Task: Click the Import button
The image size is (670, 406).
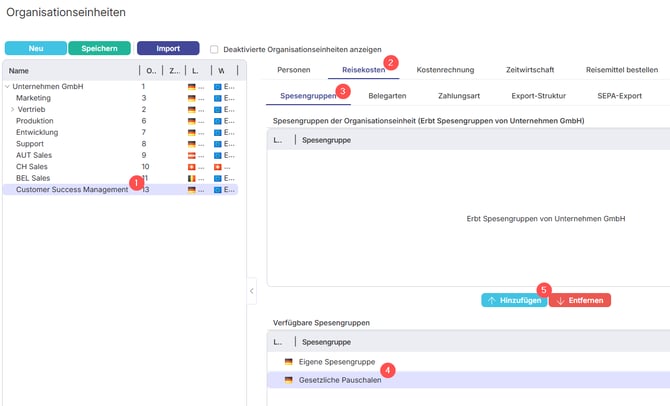Action: (168, 48)
